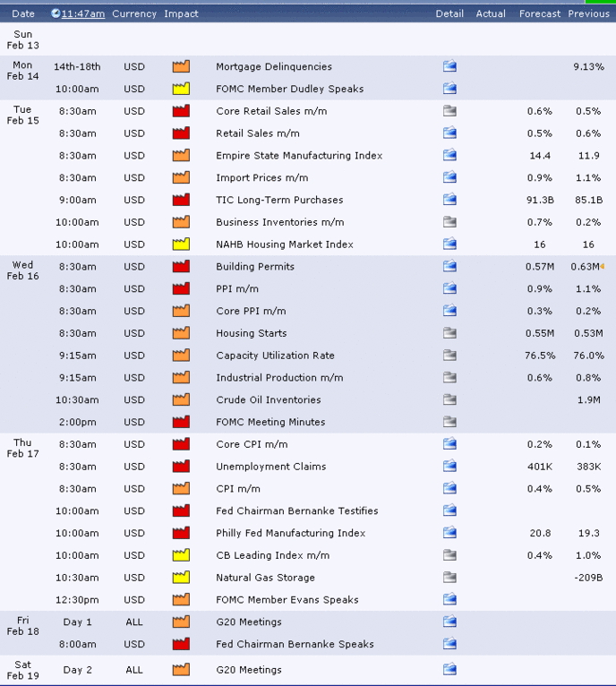Open detail folder for Retail Sales m/m
Viewport: 616px width, 686px height.
point(449,133)
